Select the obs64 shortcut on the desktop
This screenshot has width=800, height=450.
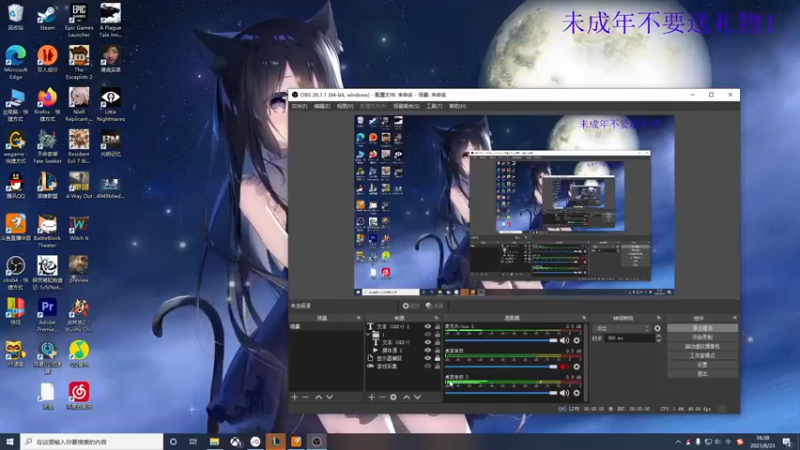pyautogui.click(x=16, y=273)
